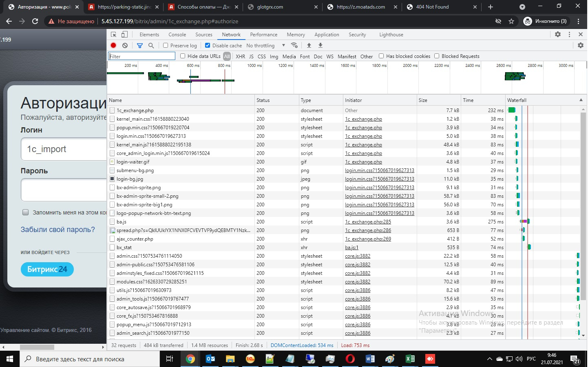
Task: Open Windows Start menu
Action: point(10,359)
